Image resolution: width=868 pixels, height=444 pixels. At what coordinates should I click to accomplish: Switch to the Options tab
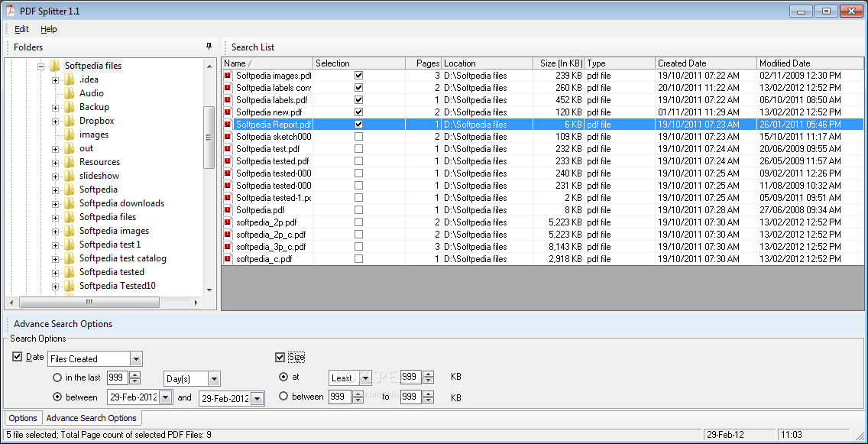click(x=23, y=418)
